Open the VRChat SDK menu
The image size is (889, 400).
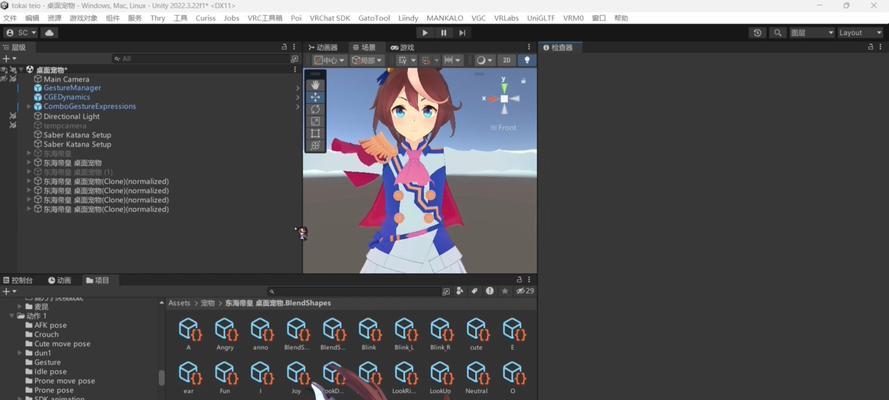pyautogui.click(x=330, y=18)
